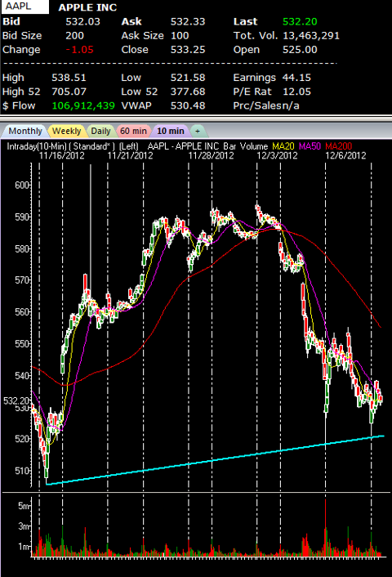
Task: Click the Bar chart style label
Action: coord(229,146)
